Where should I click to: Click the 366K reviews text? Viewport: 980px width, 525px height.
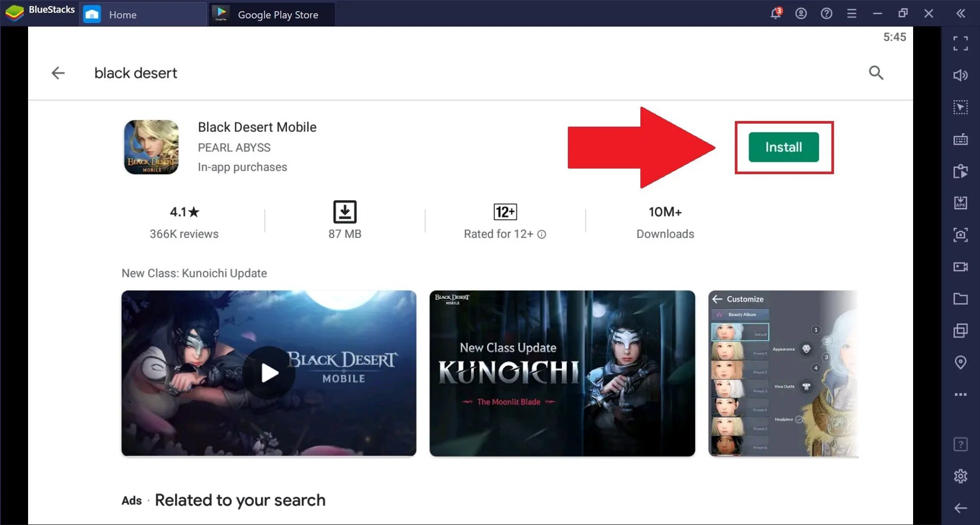(x=184, y=234)
